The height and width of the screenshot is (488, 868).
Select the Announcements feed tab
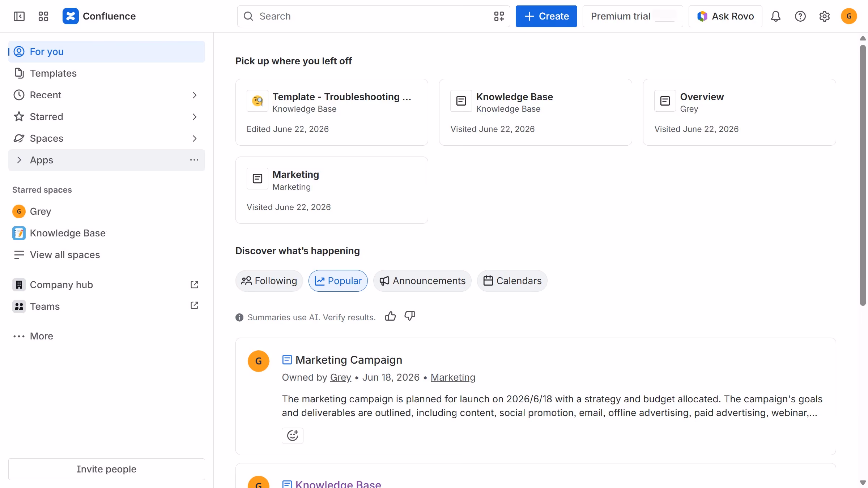[422, 281]
